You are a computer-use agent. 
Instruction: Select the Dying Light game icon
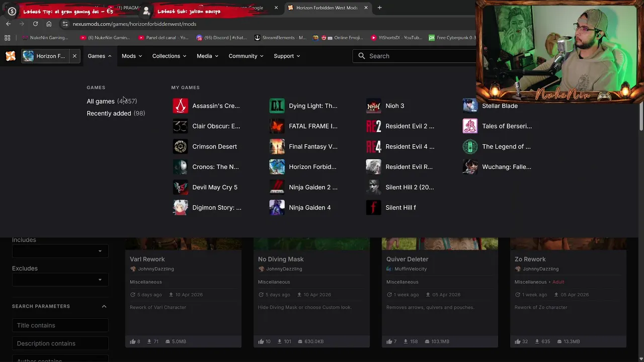[x=277, y=106]
